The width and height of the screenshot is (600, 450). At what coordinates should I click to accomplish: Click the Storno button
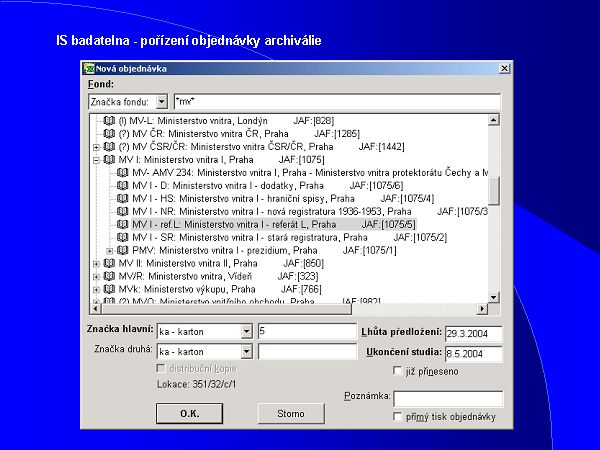coord(291,413)
